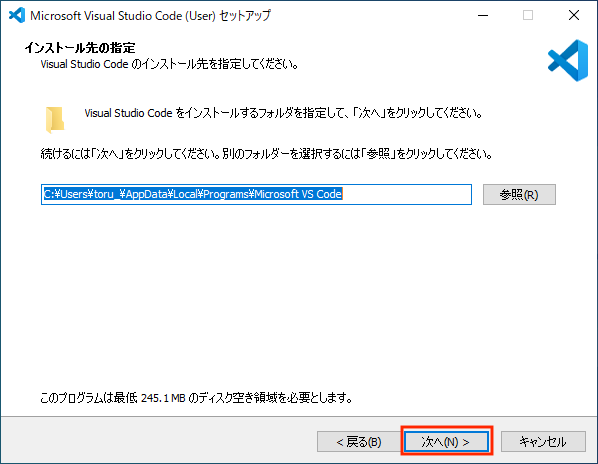Click the 245.1 MB disk space requirement text
This screenshot has height=464, width=598.
[196, 398]
